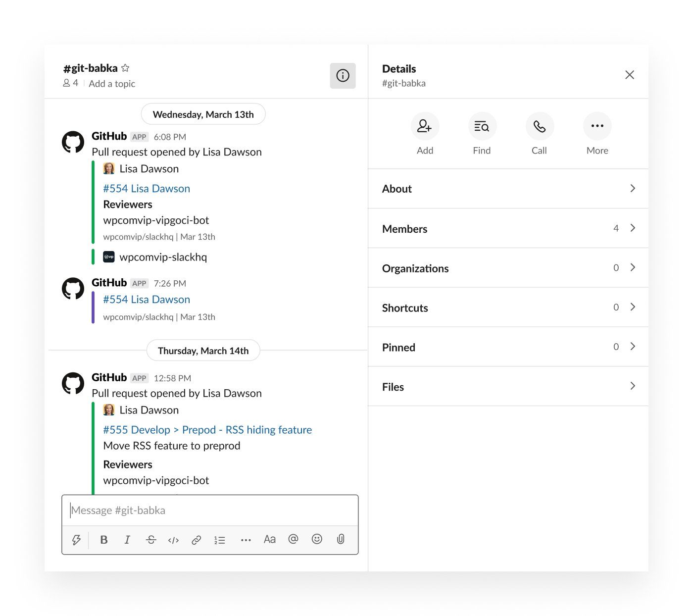Open #555 Develop > Prepod pull request link
Screen dimensions: 693x616
point(207,430)
